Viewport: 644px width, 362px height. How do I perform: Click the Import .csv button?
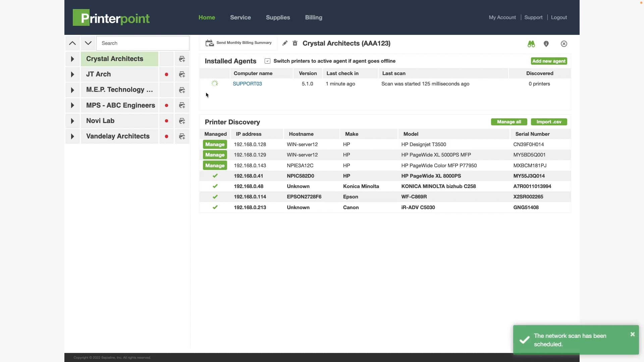tap(549, 122)
